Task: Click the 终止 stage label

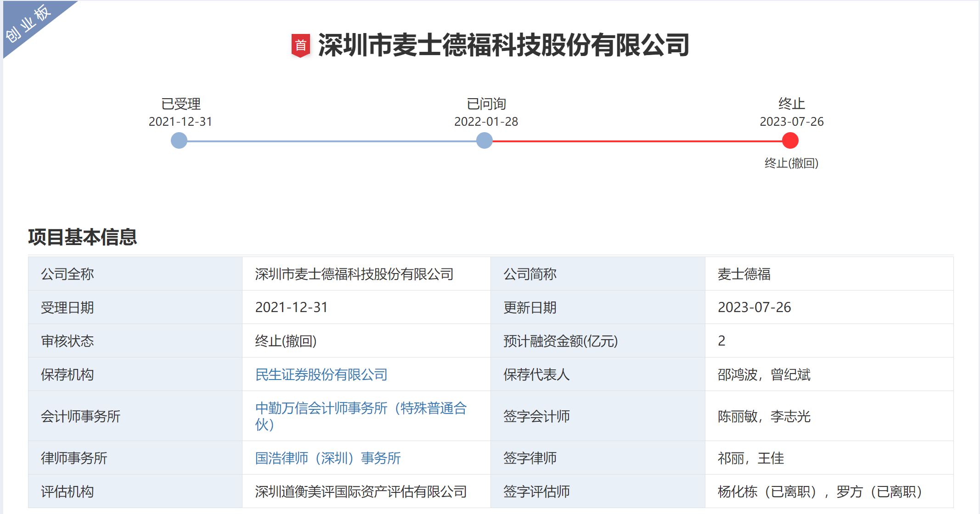Action: coord(792,104)
